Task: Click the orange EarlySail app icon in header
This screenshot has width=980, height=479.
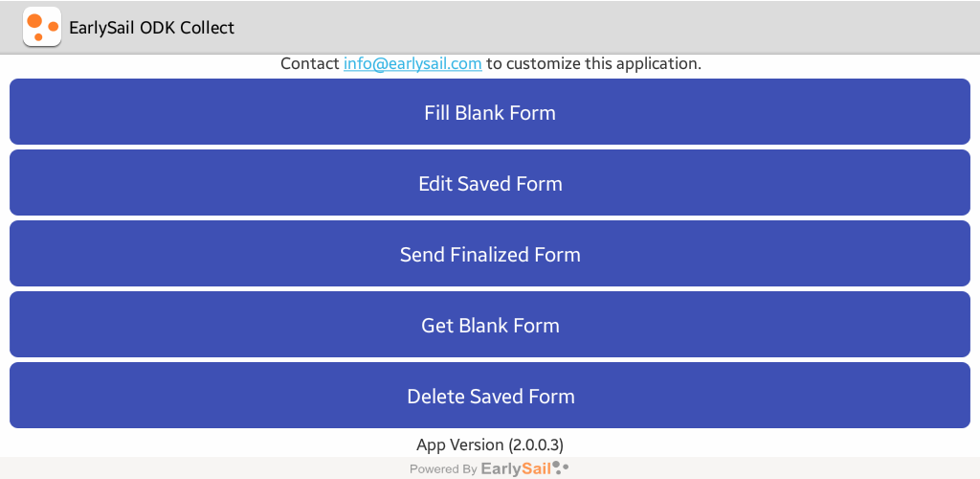Action: (x=41, y=27)
